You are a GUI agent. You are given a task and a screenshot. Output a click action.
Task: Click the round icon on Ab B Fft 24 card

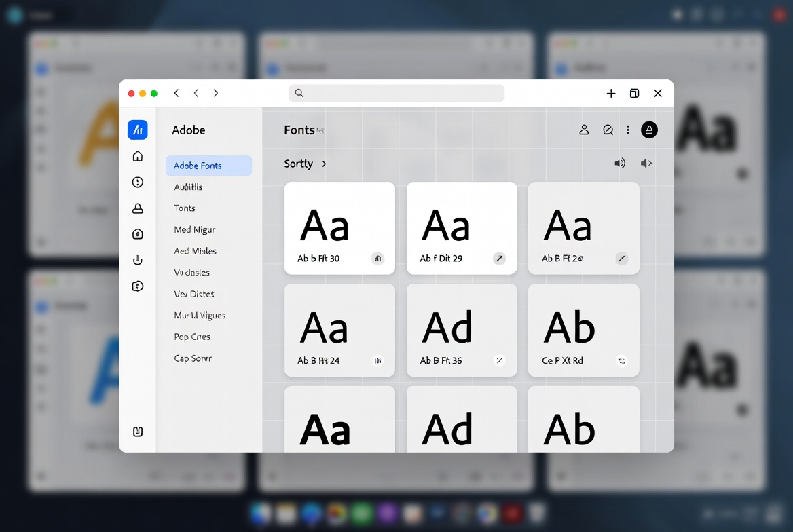click(x=377, y=360)
